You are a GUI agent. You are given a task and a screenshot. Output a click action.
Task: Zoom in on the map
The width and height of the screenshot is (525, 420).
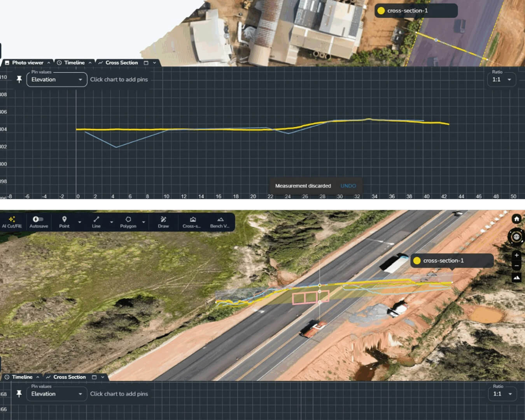click(x=516, y=255)
